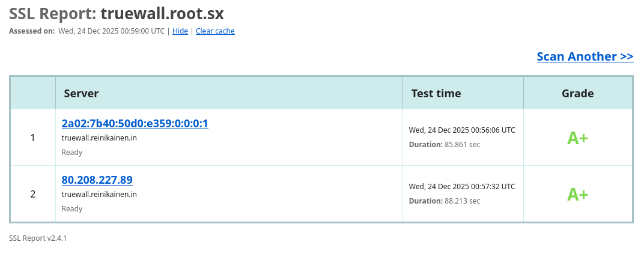Viewport: 644px width, 254px height.
Task: Select row number 1 in the table
Action: pos(33,138)
